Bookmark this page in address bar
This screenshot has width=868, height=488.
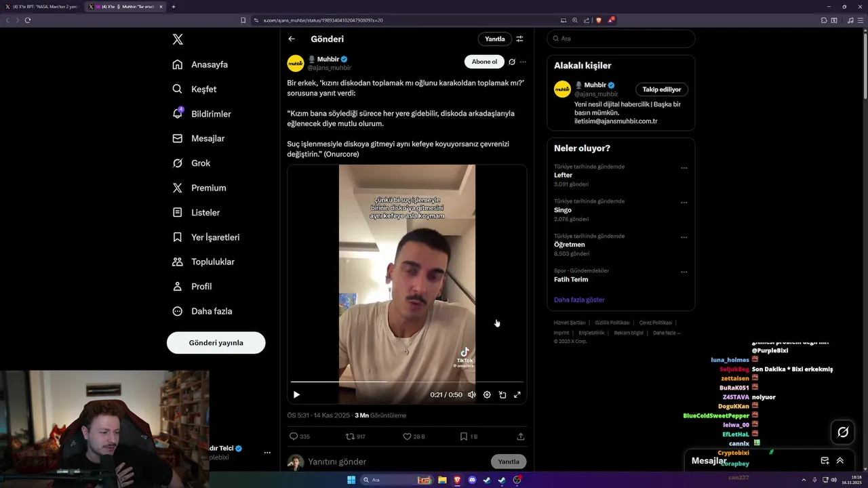pyautogui.click(x=243, y=20)
